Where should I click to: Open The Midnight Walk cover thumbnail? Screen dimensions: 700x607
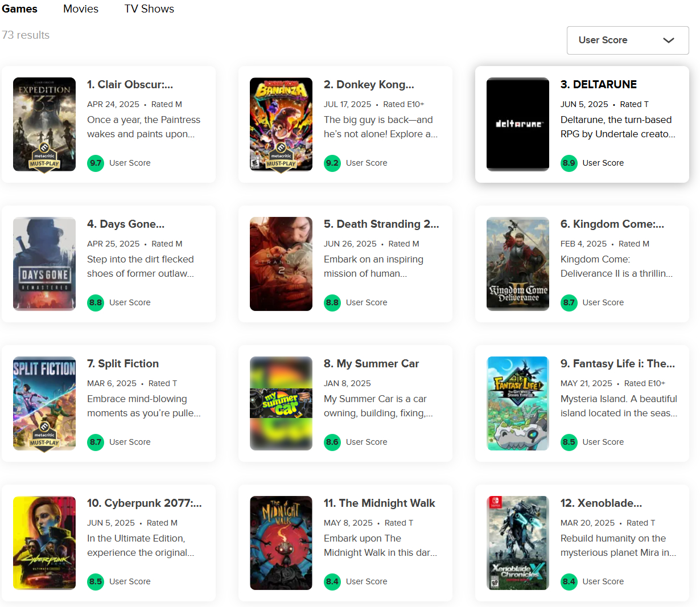tap(281, 543)
